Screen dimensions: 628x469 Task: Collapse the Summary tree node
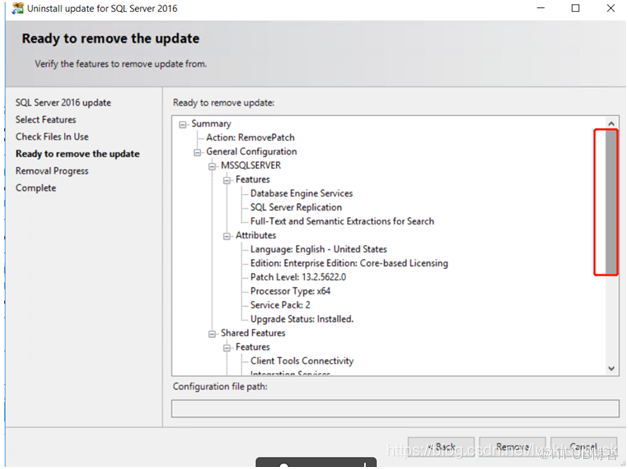(183, 125)
